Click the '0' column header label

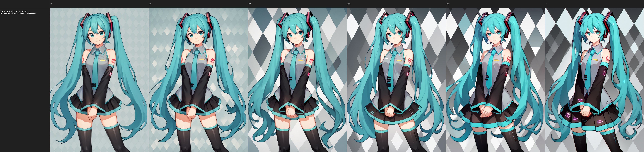pos(51,4)
